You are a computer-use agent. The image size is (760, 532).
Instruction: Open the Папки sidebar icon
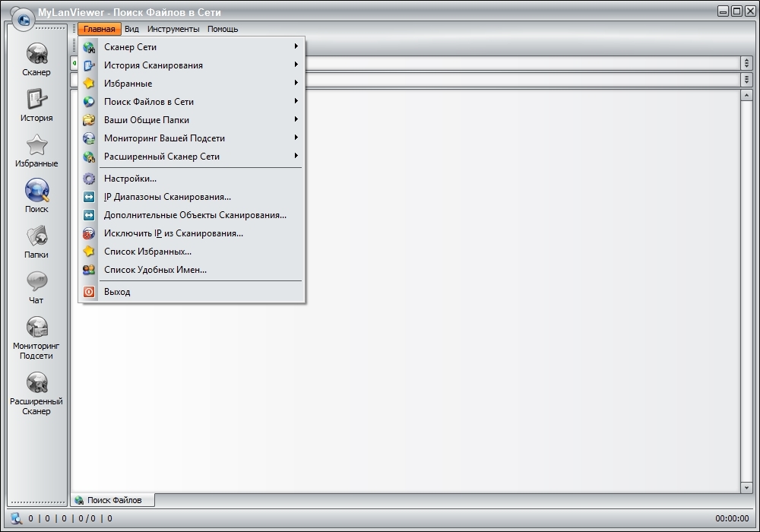[x=36, y=236]
